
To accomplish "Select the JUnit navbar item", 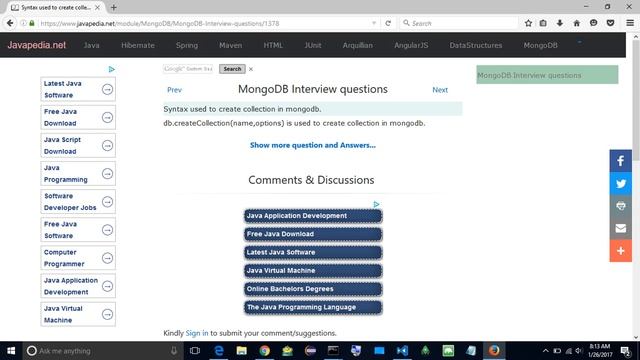I will coord(313,45).
